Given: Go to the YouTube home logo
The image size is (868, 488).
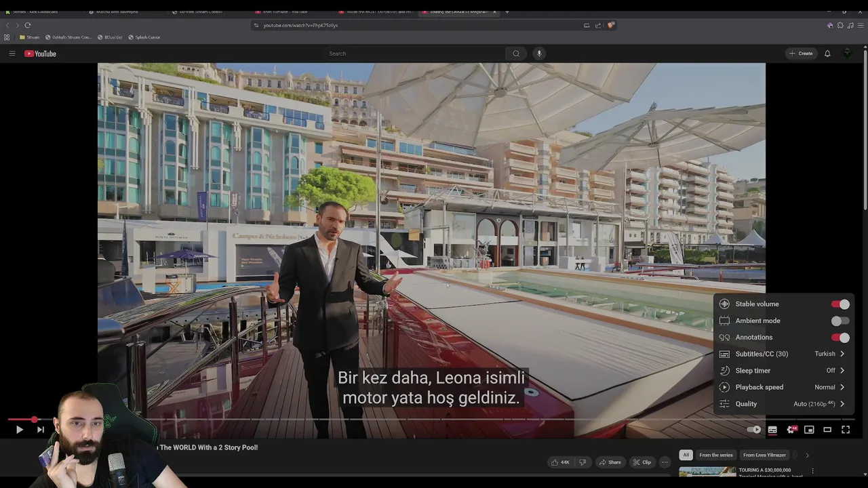Looking at the screenshot, I should tap(41, 54).
